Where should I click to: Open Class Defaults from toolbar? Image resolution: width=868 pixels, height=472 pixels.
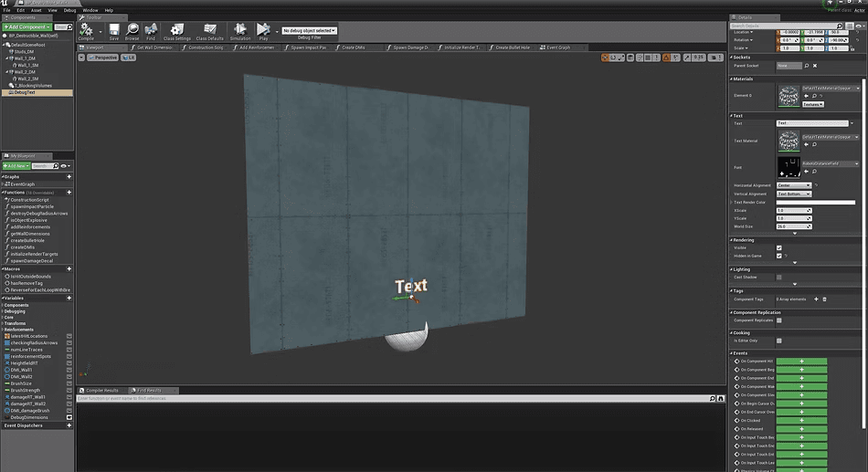pyautogui.click(x=210, y=31)
